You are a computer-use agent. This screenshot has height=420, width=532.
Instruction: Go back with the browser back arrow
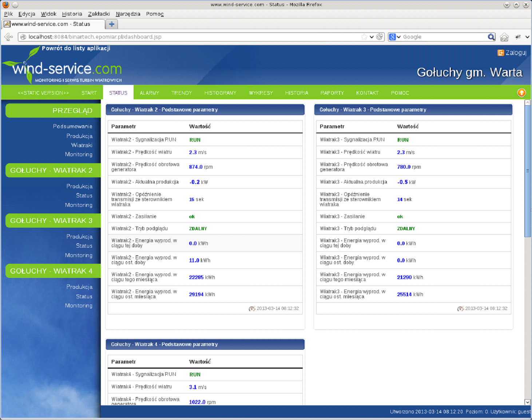(8, 37)
